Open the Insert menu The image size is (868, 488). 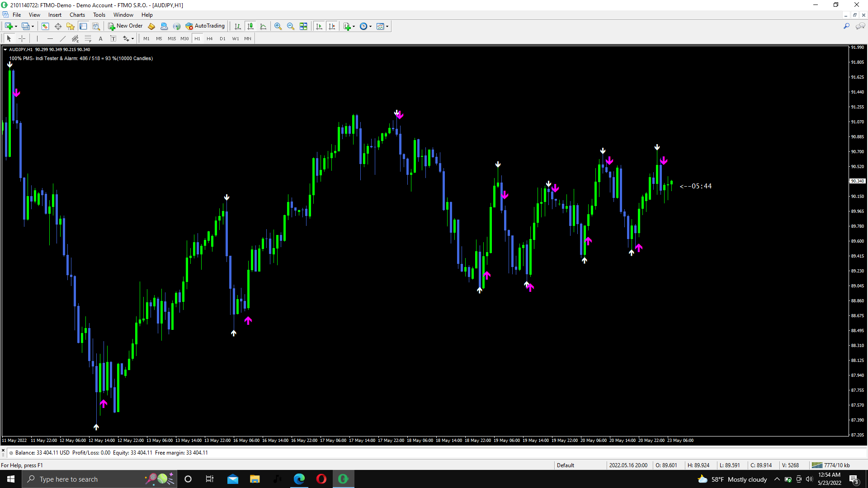point(55,15)
